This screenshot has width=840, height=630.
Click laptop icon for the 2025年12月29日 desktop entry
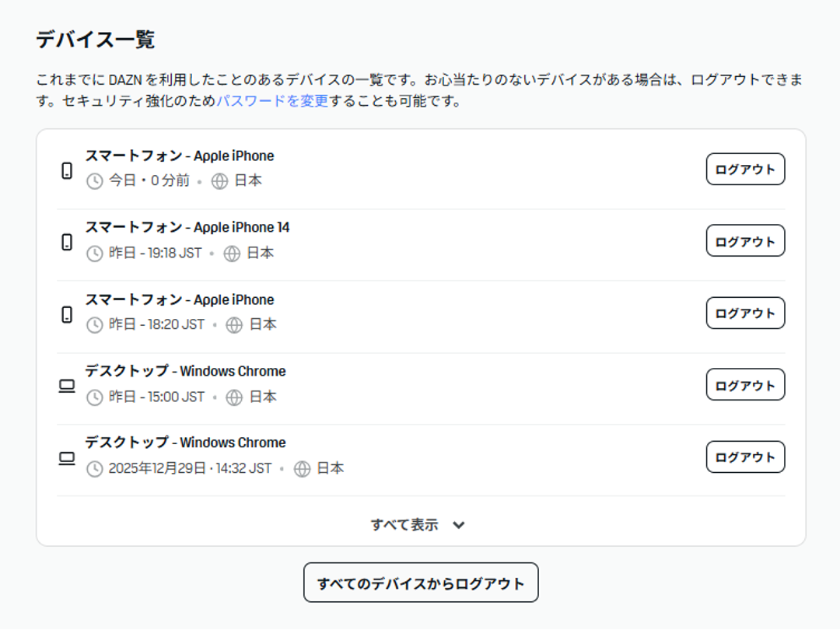(67, 458)
